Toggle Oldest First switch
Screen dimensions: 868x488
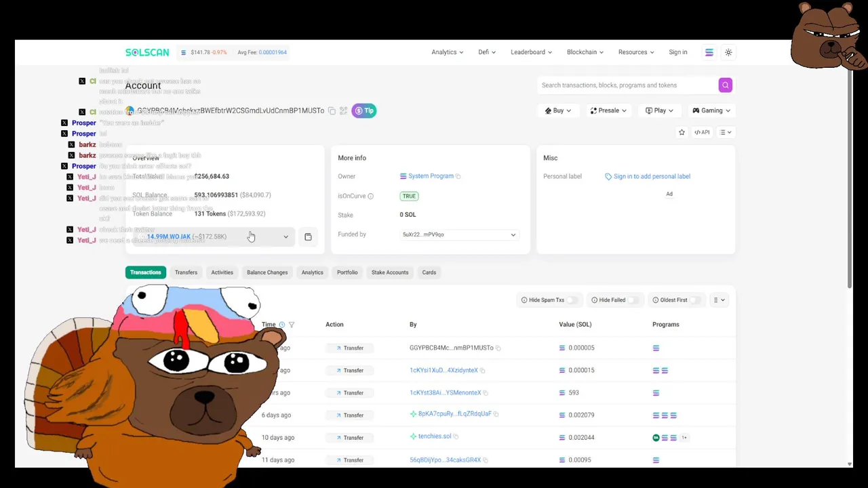click(695, 300)
